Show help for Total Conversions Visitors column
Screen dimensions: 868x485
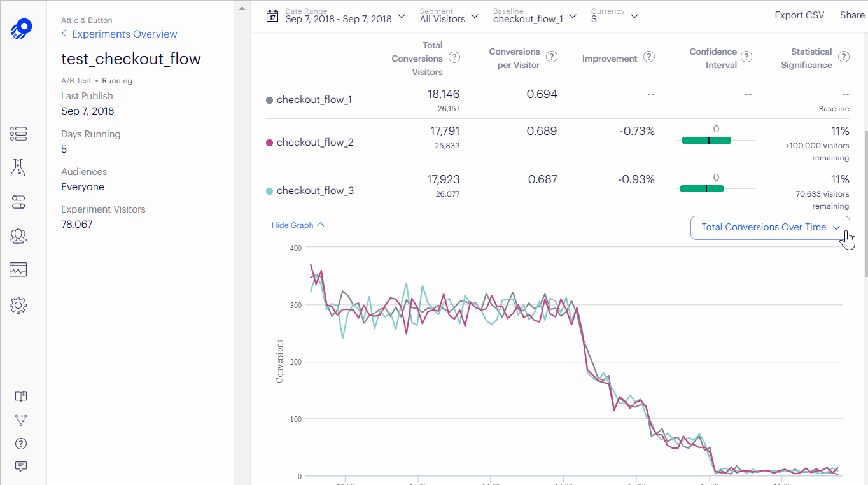[x=454, y=58]
